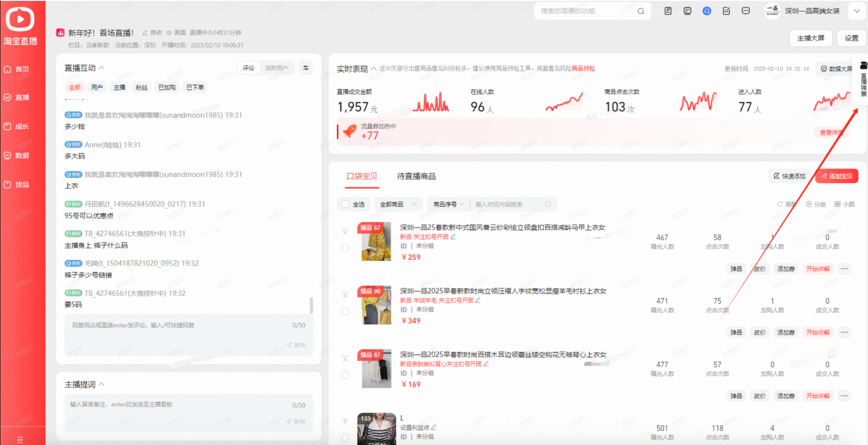868x445 pixels.
Task: Click 弹品 for ¥349 product
Action: click(736, 332)
